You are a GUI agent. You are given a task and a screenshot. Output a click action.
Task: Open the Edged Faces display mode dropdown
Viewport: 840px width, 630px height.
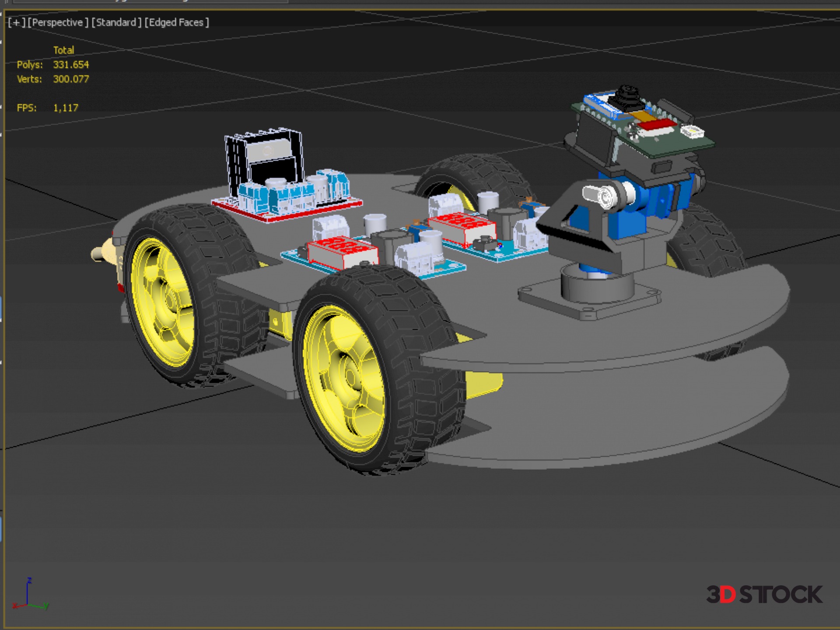click(176, 22)
